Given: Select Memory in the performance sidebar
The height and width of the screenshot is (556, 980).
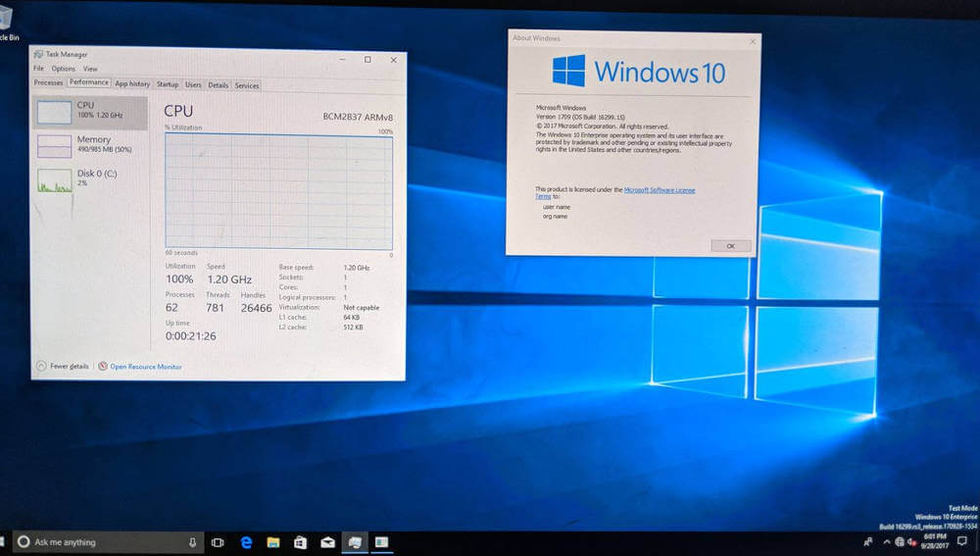Looking at the screenshot, I should pos(90,145).
